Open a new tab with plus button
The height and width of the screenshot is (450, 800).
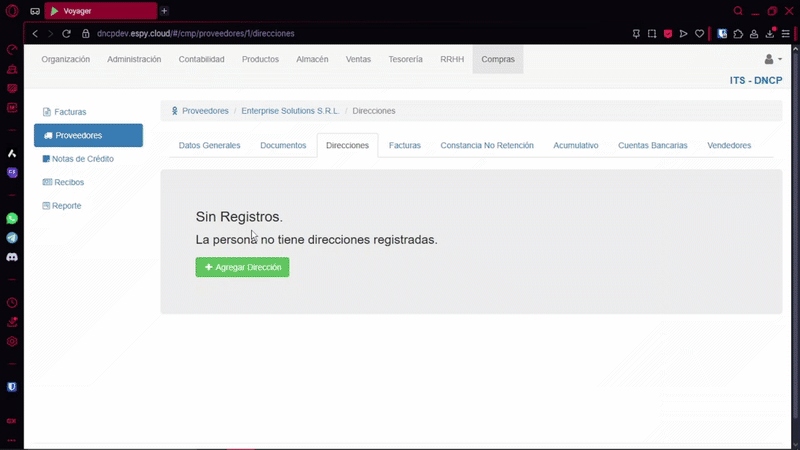point(164,11)
